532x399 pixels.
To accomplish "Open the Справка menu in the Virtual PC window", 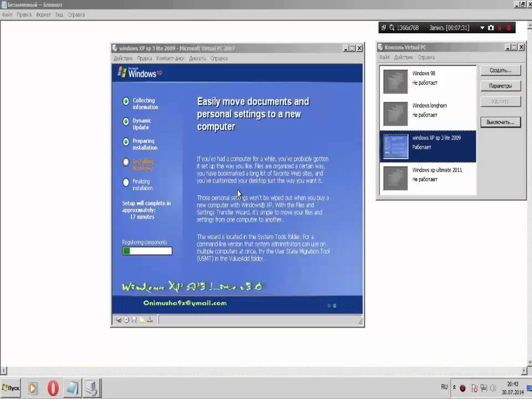I will [x=219, y=58].
